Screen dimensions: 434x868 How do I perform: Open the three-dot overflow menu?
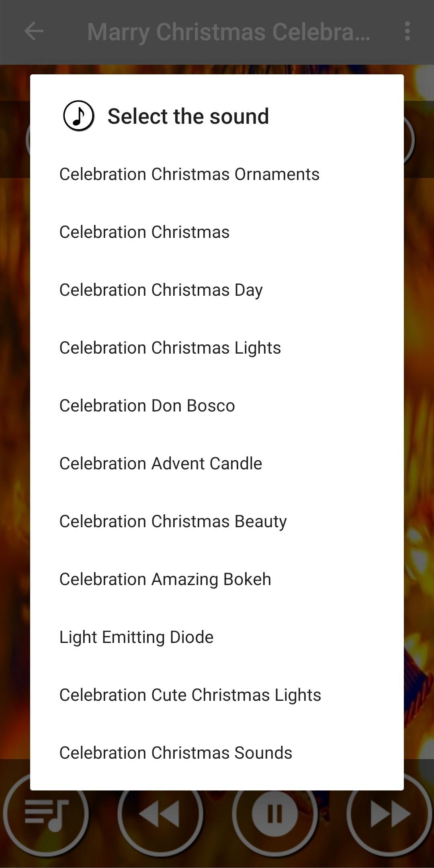pyautogui.click(x=407, y=31)
